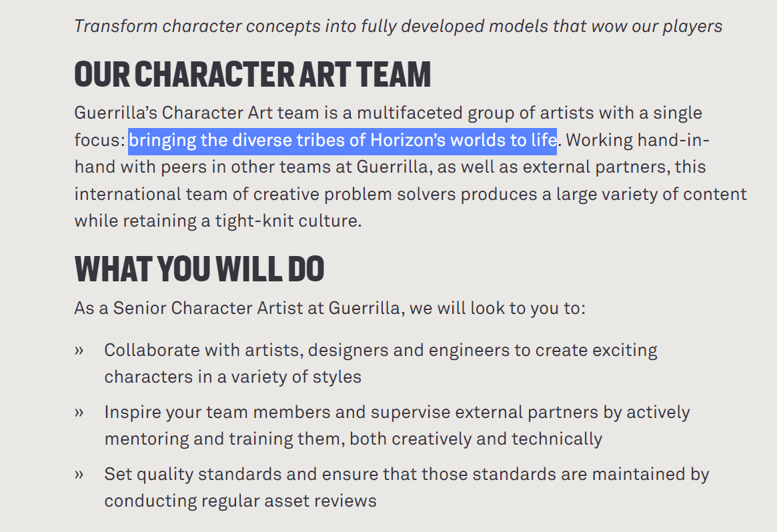Viewport: 777px width, 532px height.
Task: Click the phrase large variety of content
Action: coord(651,194)
